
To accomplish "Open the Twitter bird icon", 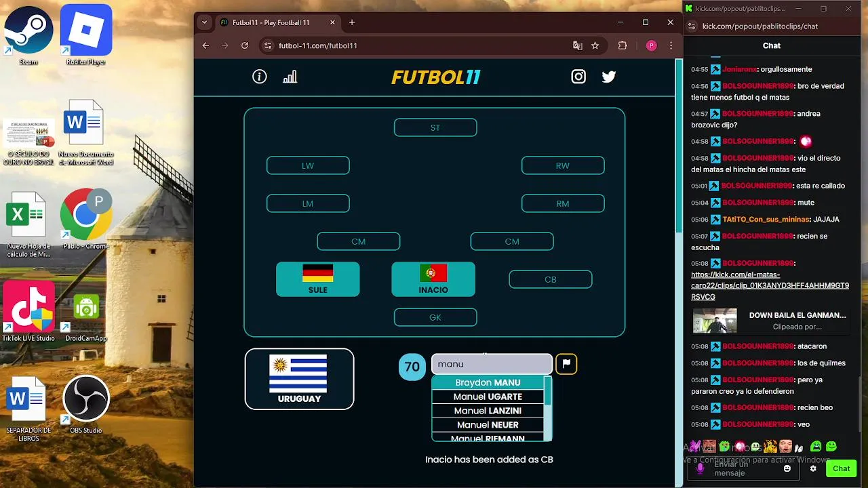I will pyautogui.click(x=609, y=77).
